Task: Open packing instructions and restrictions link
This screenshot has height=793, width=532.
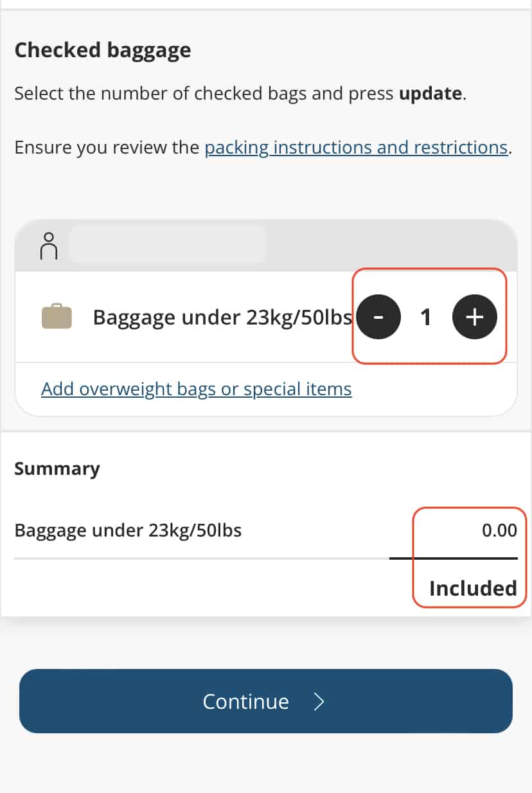Action: tap(354, 147)
